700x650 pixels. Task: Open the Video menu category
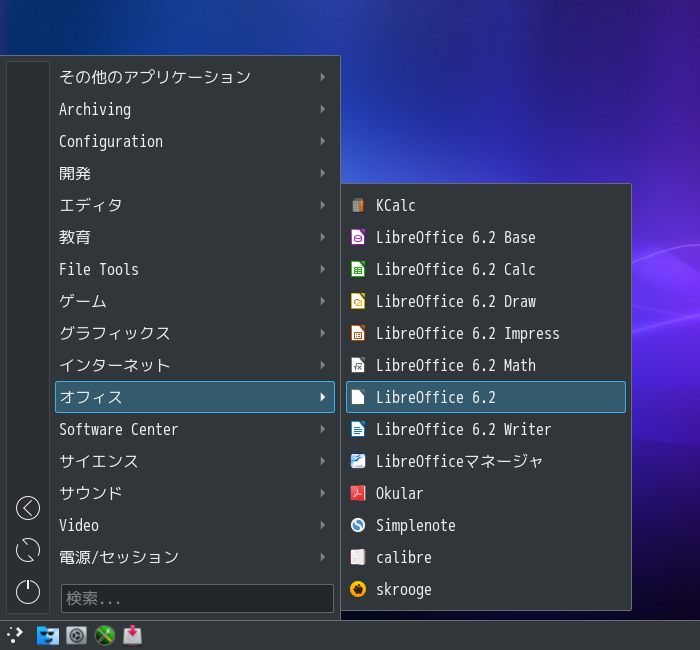[x=195, y=525]
